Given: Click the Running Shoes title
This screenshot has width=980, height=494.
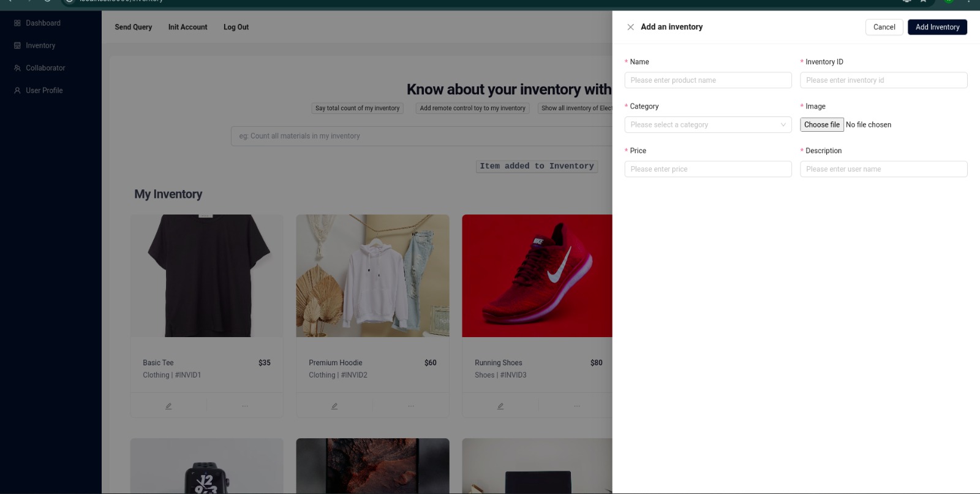Looking at the screenshot, I should [499, 363].
